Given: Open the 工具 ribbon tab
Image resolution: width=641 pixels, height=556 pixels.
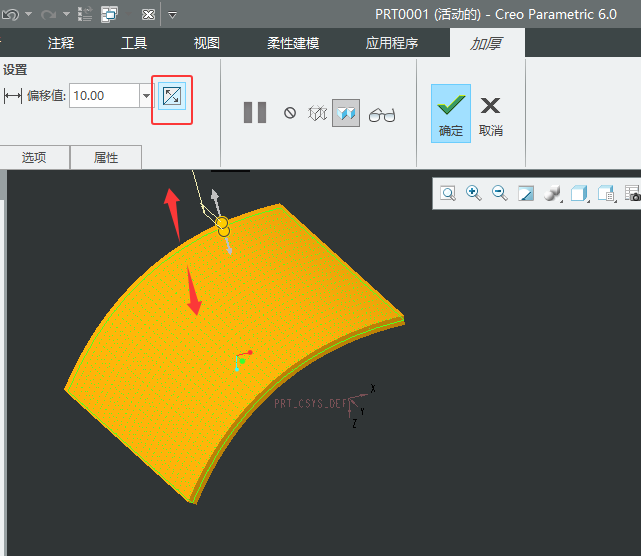Looking at the screenshot, I should pos(134,43).
